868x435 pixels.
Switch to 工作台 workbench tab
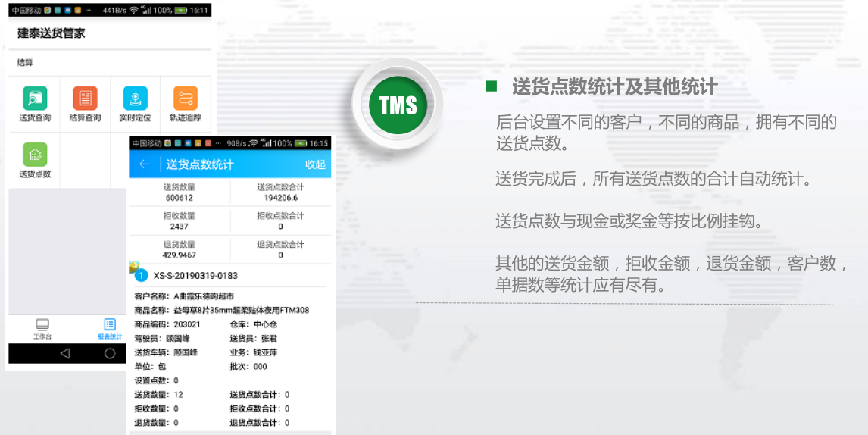pyautogui.click(x=42, y=329)
